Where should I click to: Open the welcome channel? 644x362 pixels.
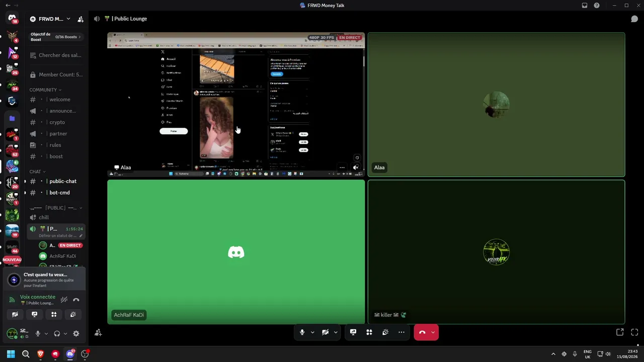coord(56,100)
